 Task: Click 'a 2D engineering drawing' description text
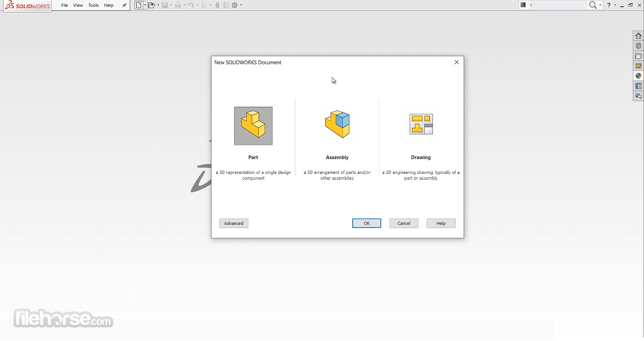[x=421, y=175]
